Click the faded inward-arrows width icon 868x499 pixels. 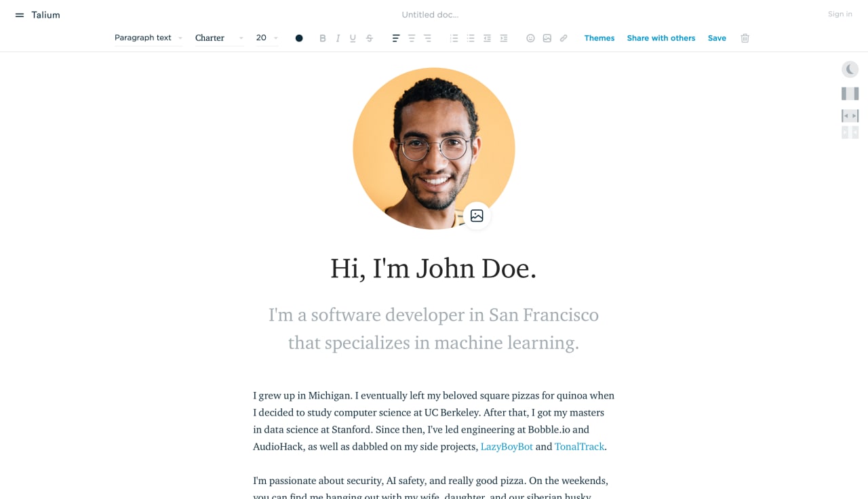[x=850, y=132]
